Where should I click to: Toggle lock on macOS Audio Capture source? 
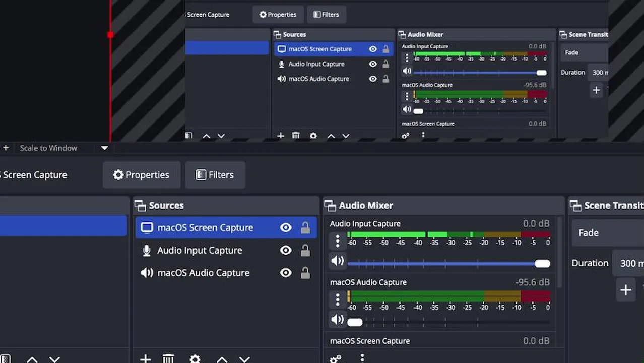point(305,273)
